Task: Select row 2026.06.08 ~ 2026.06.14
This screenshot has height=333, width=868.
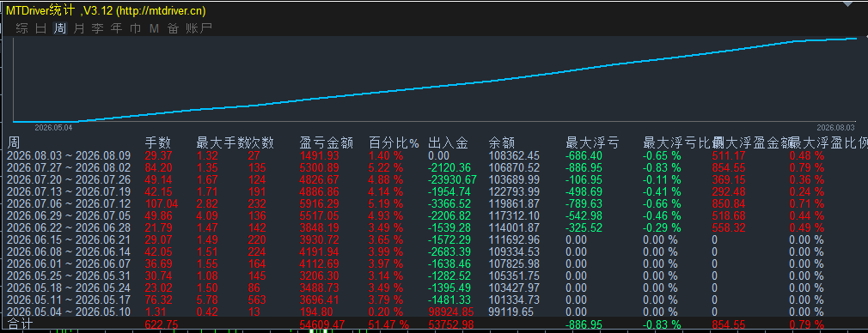Action: coord(434,251)
